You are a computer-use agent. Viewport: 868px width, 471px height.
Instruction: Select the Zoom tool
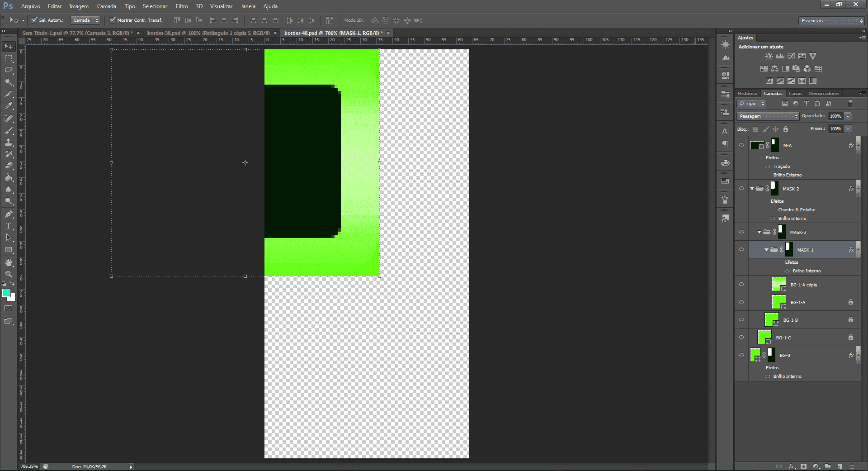(x=9, y=274)
